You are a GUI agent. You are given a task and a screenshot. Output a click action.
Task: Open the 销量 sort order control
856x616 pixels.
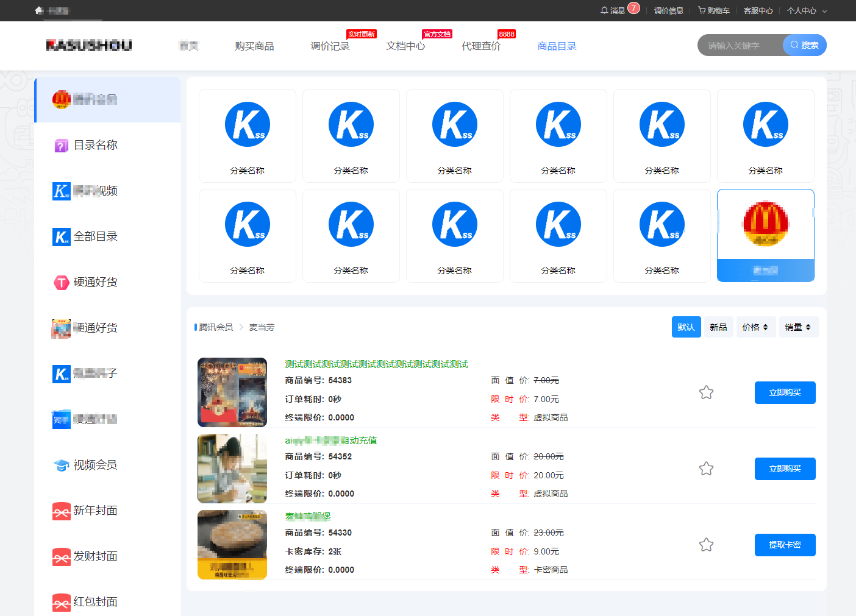pyautogui.click(x=799, y=327)
